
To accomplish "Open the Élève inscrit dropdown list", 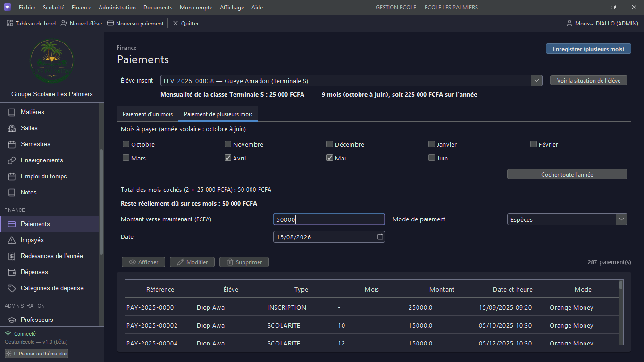I will (537, 81).
